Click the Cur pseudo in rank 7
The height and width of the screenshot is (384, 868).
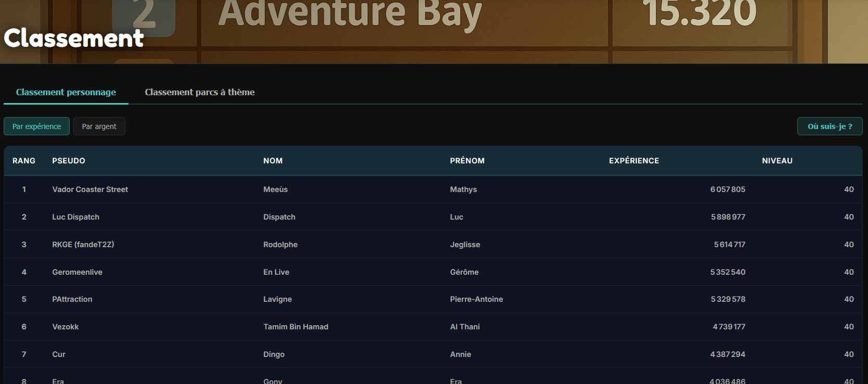coord(59,354)
